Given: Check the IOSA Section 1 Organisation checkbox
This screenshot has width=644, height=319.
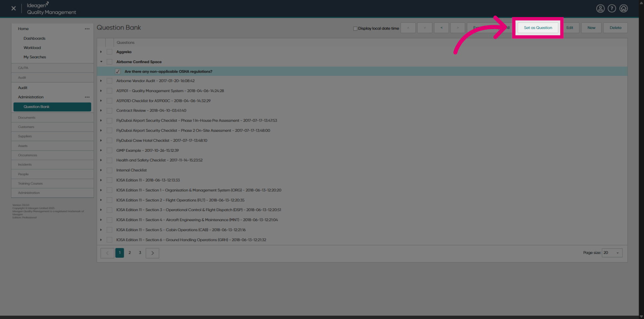Looking at the screenshot, I should point(109,190).
